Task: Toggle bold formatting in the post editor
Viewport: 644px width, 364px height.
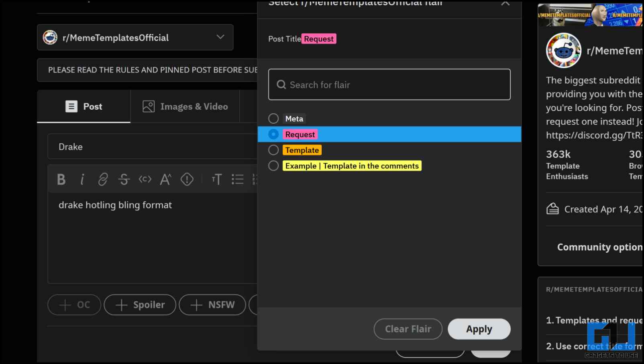Action: coord(61,179)
